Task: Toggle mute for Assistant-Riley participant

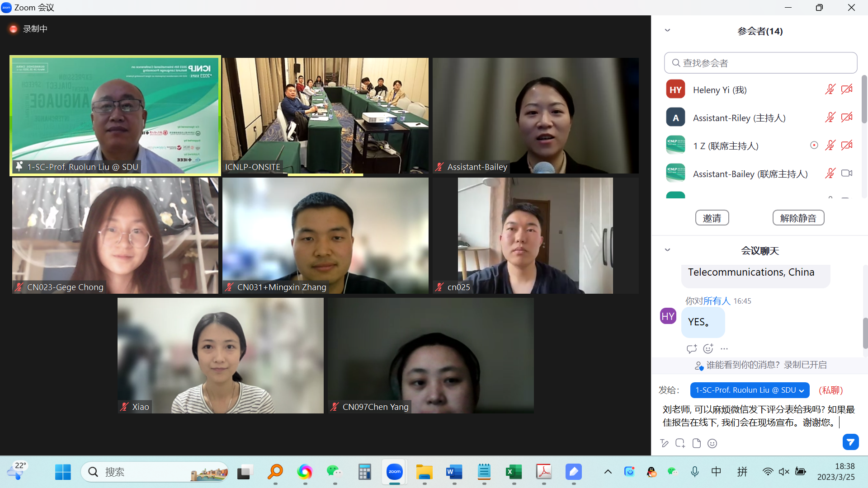Action: tap(830, 117)
